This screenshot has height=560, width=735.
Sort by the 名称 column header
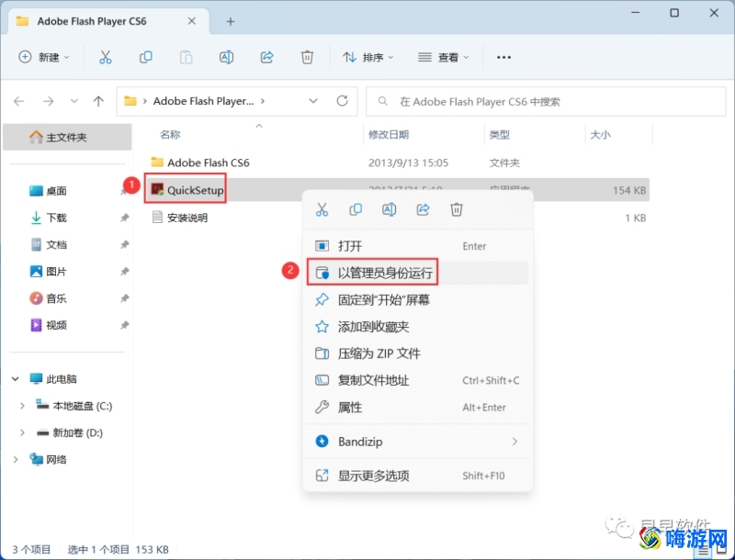coord(170,135)
